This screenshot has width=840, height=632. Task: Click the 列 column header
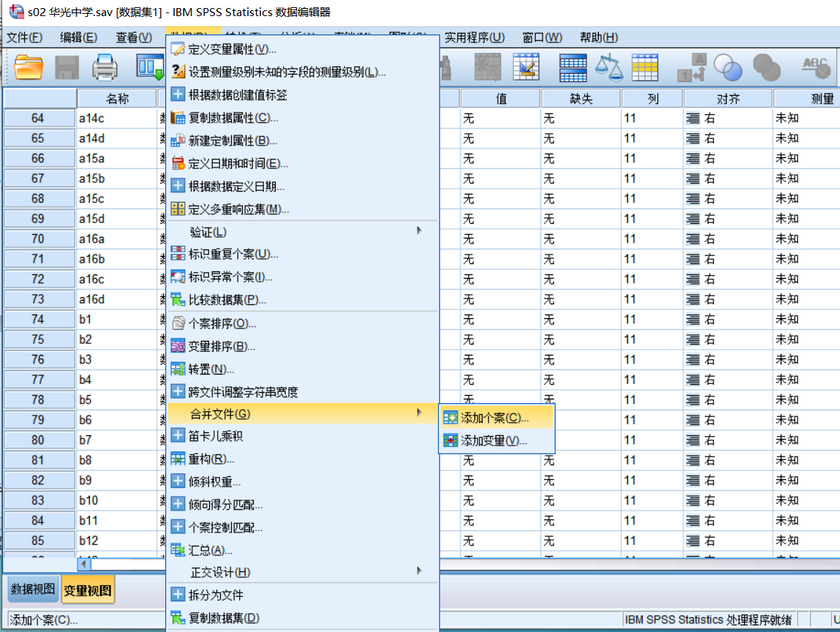tap(653, 99)
